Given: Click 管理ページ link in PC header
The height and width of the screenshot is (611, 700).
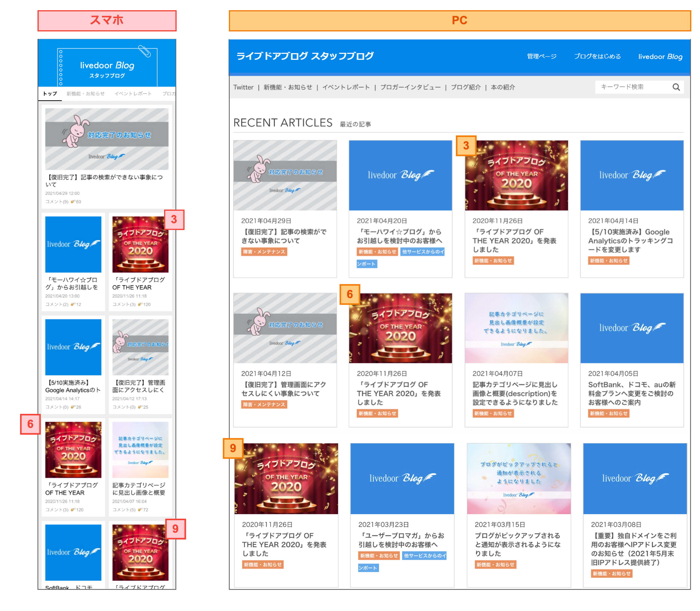Looking at the screenshot, I should (x=541, y=56).
